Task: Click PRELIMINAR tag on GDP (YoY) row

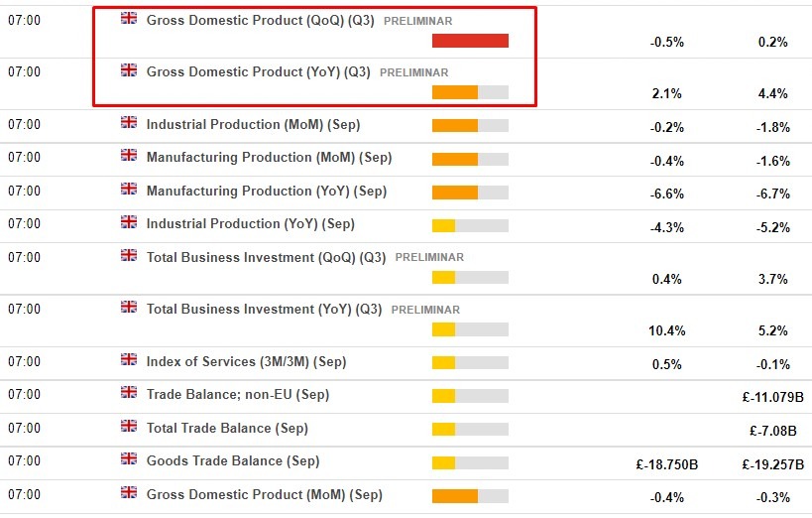Action: (x=414, y=72)
